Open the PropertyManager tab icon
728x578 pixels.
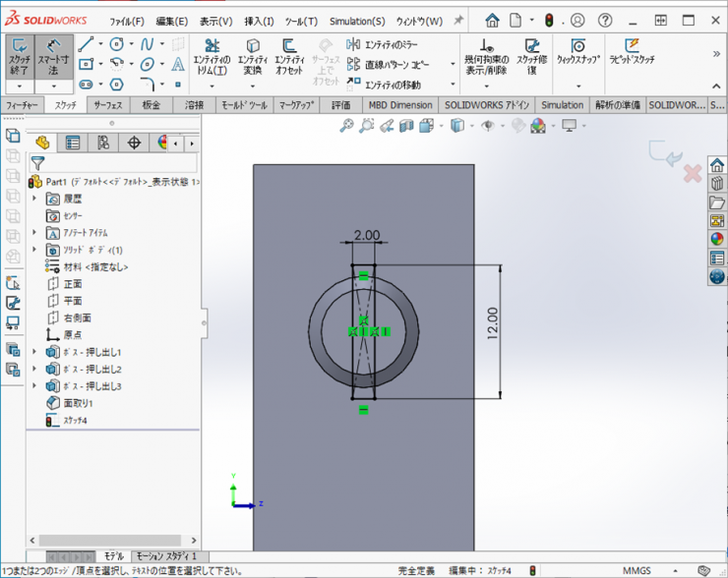click(x=72, y=144)
